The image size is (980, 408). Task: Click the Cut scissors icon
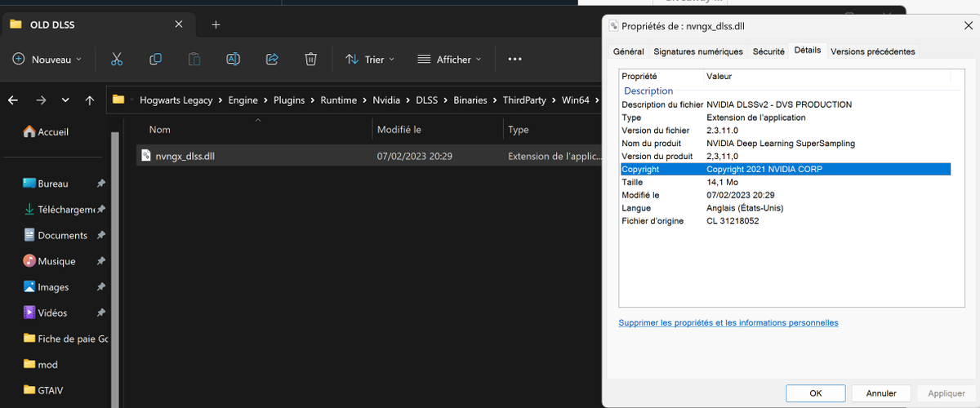tap(117, 59)
